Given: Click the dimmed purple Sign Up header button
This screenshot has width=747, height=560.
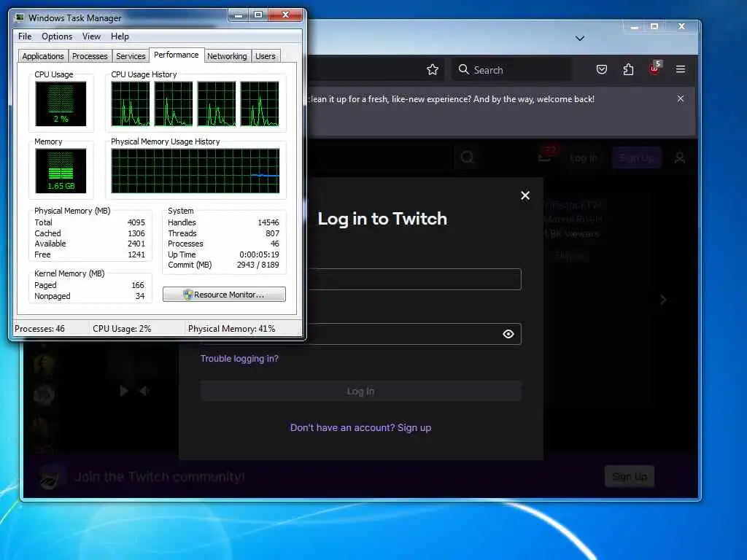Looking at the screenshot, I should click(x=636, y=157).
